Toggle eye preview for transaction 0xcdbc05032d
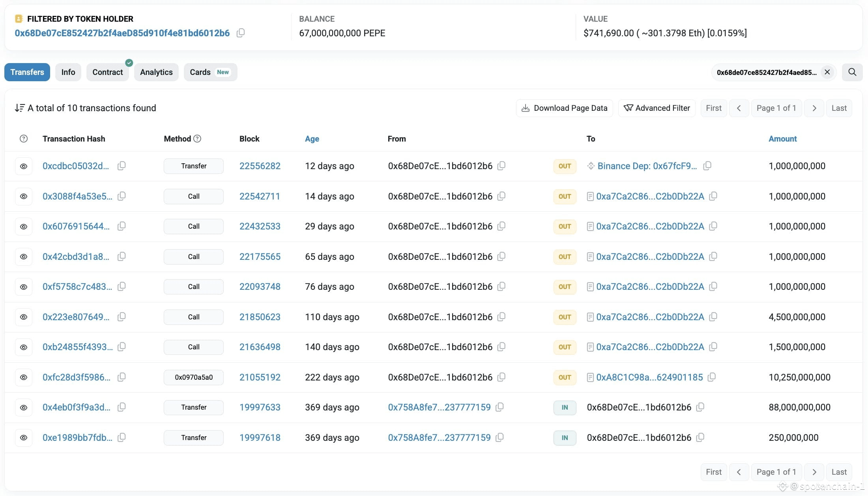Screen dimensions: 868x496 [24, 166]
